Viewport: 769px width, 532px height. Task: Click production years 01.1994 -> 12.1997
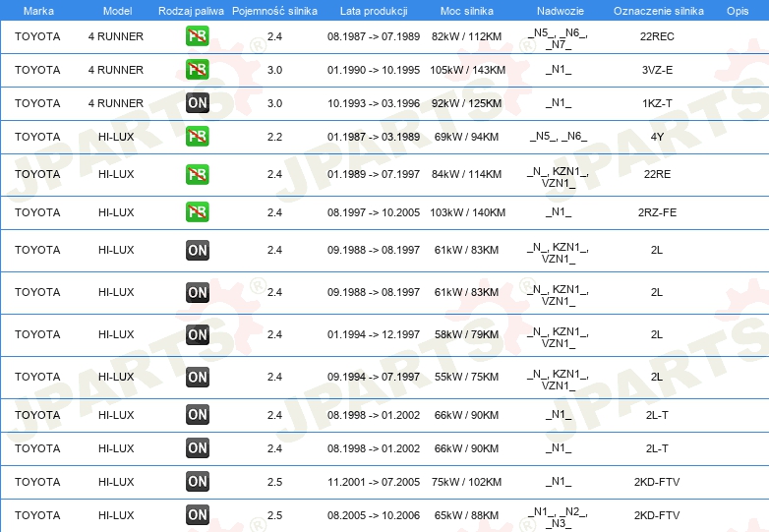pos(374,334)
